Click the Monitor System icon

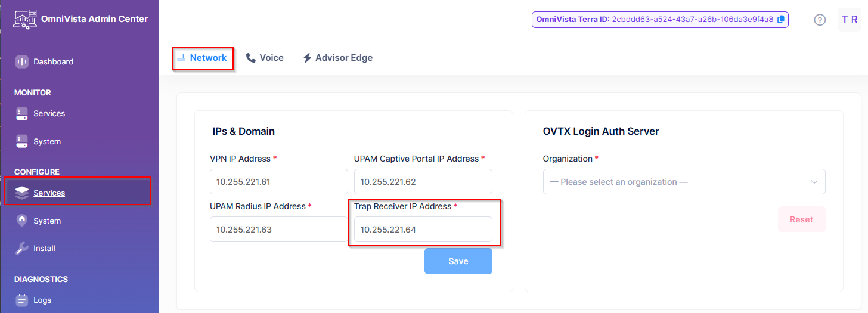click(22, 141)
